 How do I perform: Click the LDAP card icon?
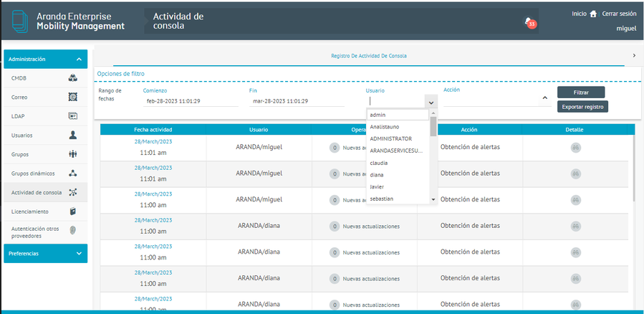(73, 116)
